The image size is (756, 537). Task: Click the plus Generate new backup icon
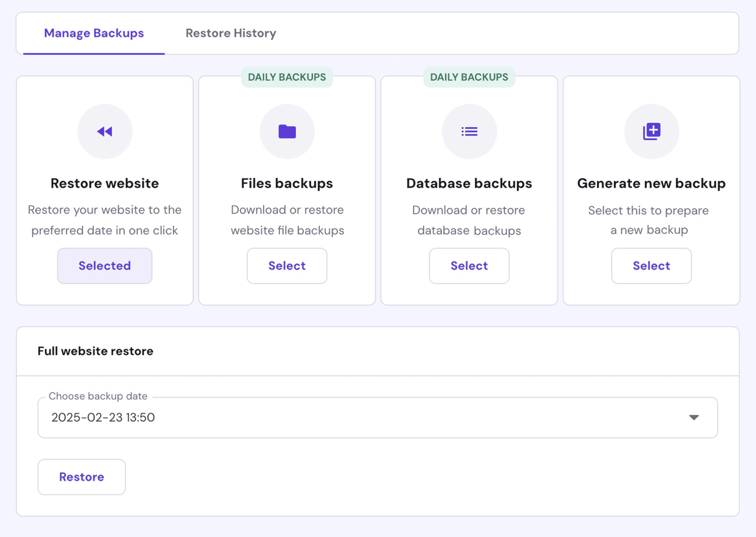(x=652, y=131)
